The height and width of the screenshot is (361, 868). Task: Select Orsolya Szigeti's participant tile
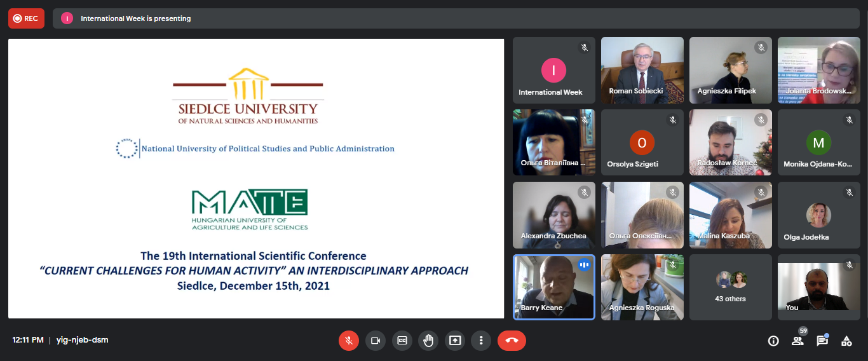pos(642,142)
